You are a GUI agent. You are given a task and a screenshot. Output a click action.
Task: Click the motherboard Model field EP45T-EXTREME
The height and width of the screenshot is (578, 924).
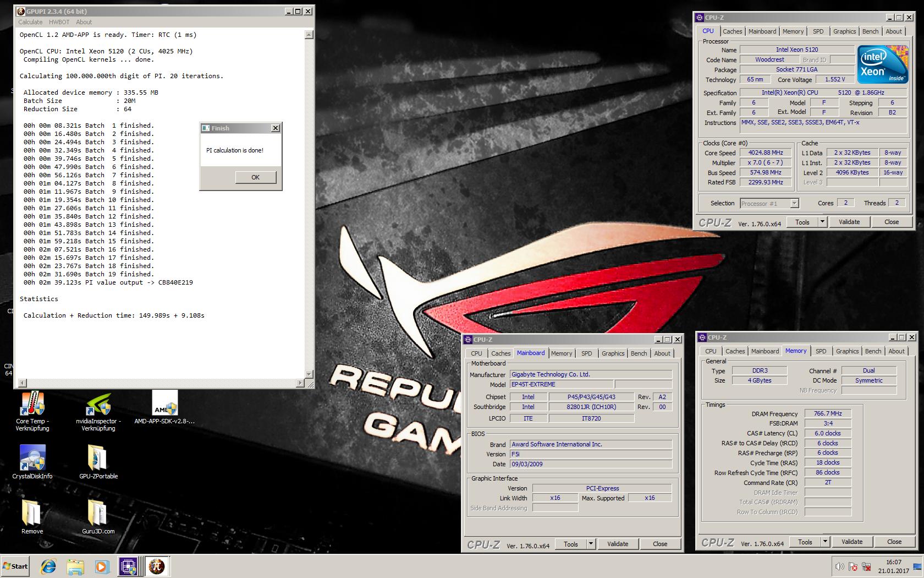[562, 384]
